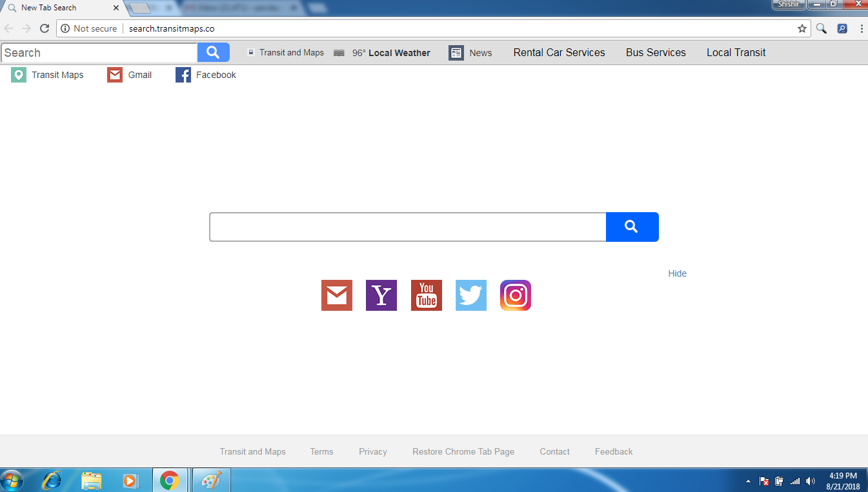Click the News icon in the toolbar

[x=456, y=52]
